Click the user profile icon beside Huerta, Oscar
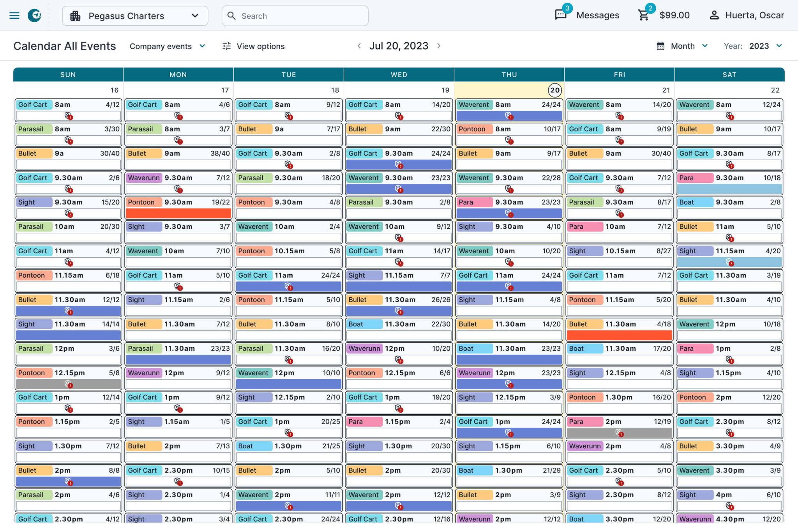The width and height of the screenshot is (798, 532). [x=715, y=15]
